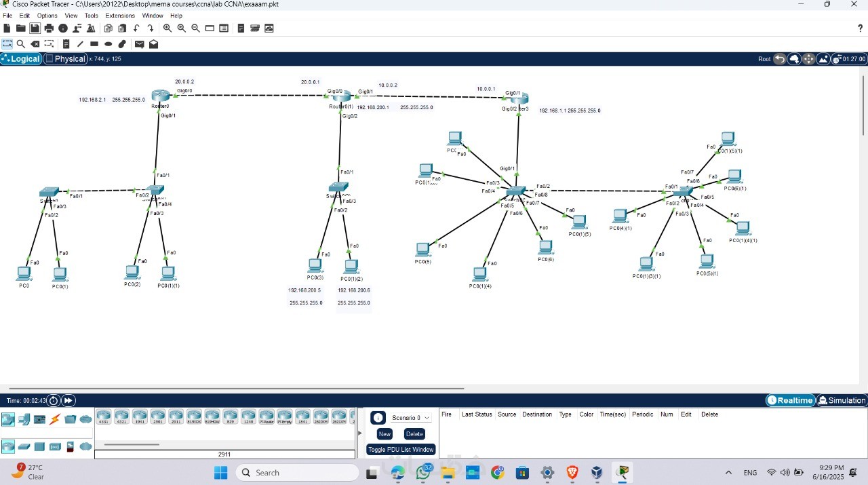Click the Delete scenario button
Image resolution: width=868 pixels, height=485 pixels.
click(414, 434)
